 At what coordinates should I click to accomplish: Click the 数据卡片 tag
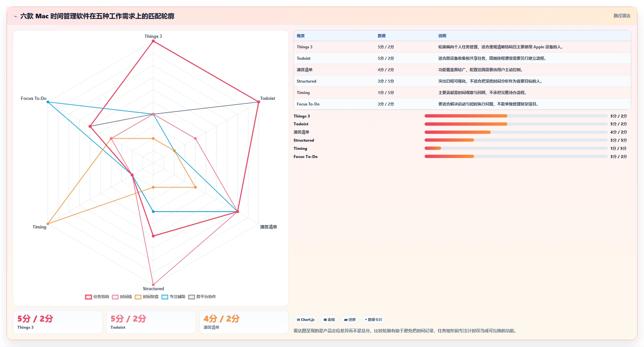(x=373, y=320)
